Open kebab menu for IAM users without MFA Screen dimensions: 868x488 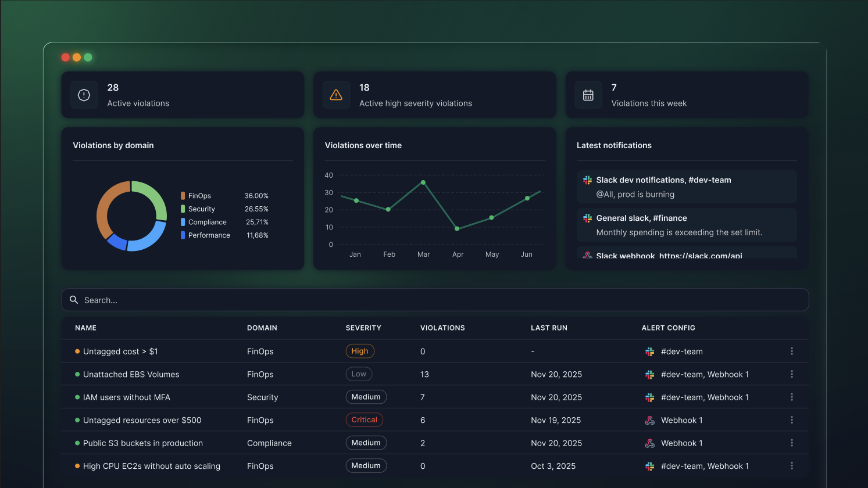click(x=791, y=397)
